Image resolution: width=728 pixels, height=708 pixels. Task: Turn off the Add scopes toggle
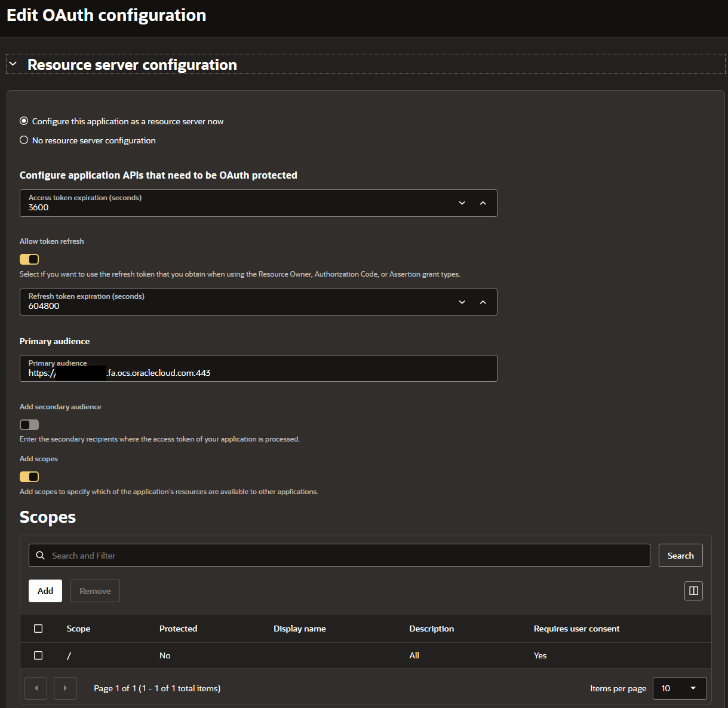(29, 477)
